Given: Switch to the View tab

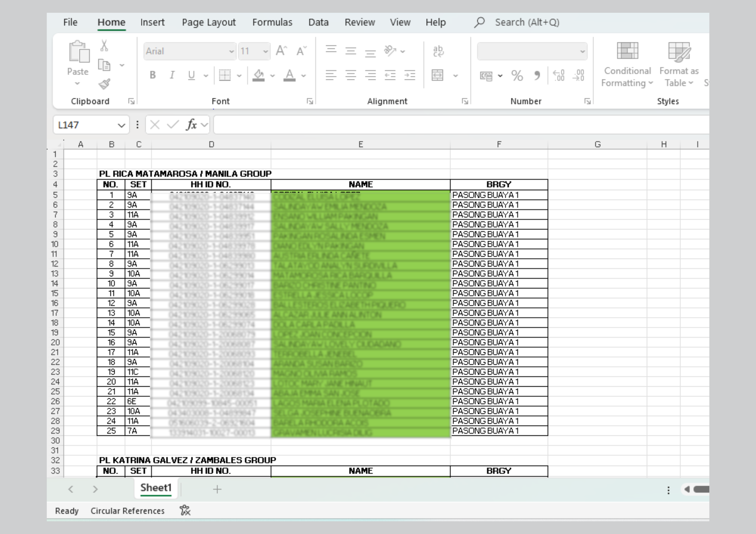Looking at the screenshot, I should (x=400, y=22).
